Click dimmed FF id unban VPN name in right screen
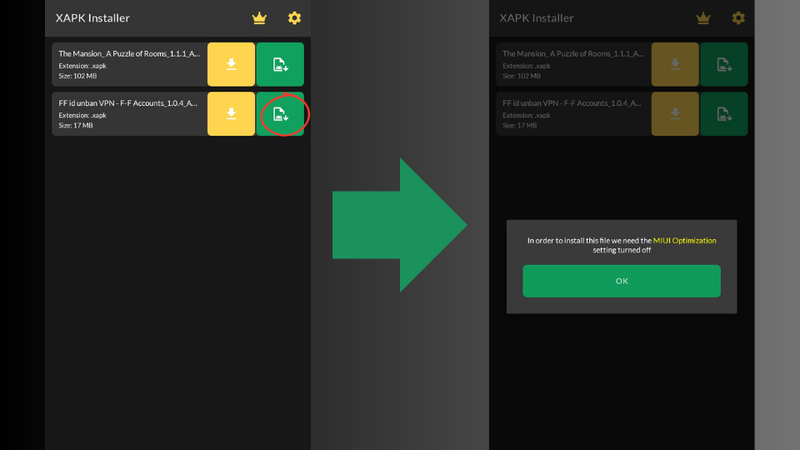 coord(571,103)
